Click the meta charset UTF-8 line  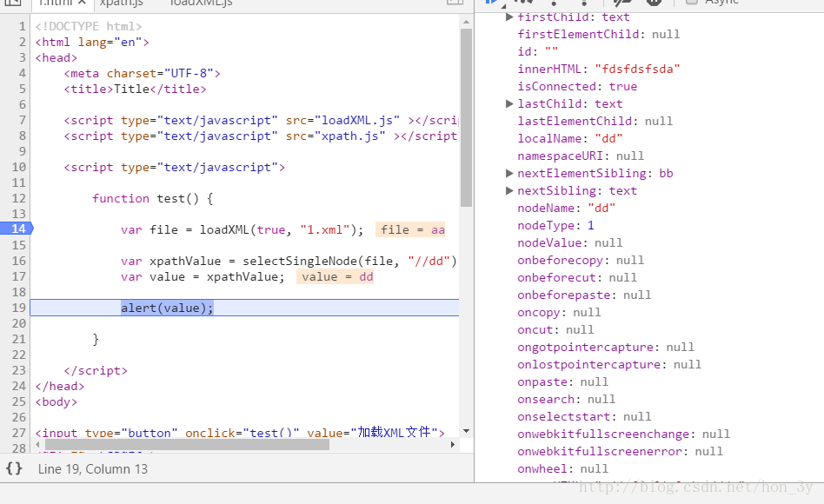point(142,73)
